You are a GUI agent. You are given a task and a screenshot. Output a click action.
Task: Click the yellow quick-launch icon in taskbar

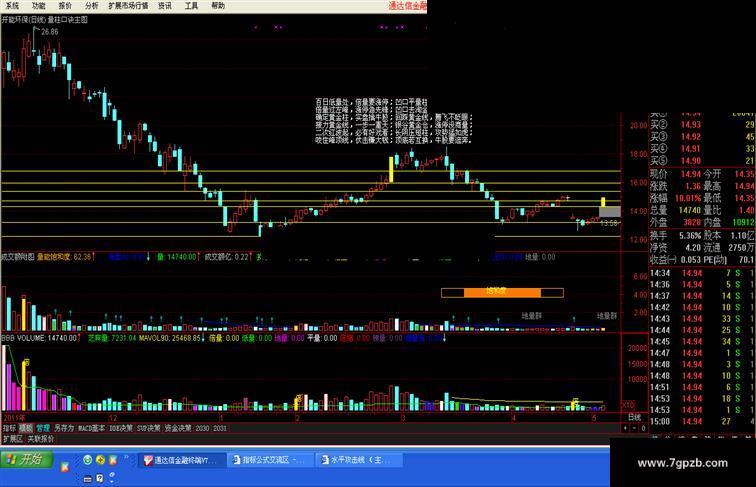(x=100, y=460)
